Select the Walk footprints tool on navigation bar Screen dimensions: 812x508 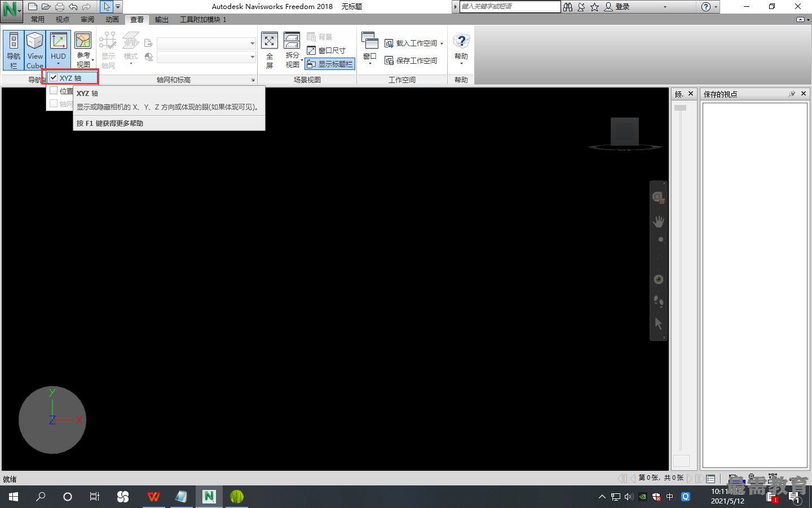(659, 301)
